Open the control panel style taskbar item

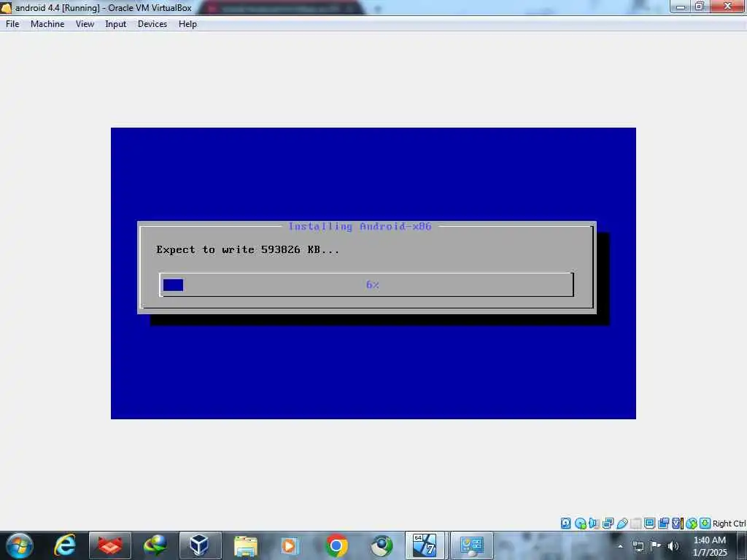point(472,545)
